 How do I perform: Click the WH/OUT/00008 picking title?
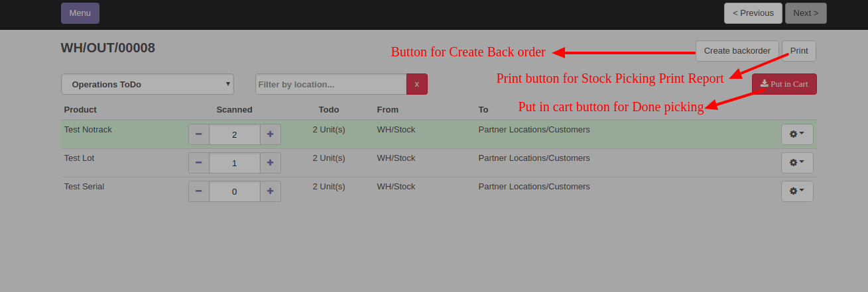point(108,48)
